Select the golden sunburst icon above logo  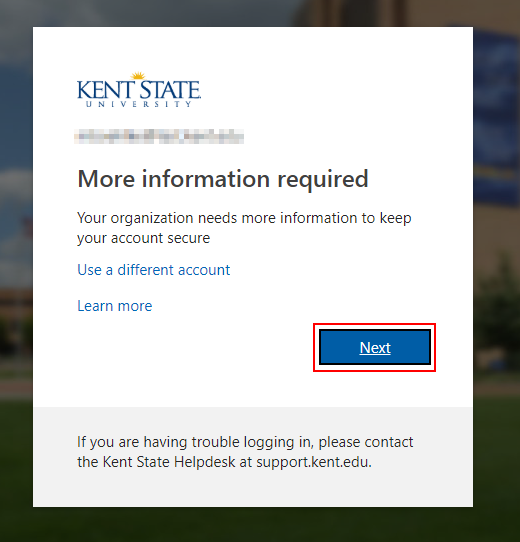point(138,76)
